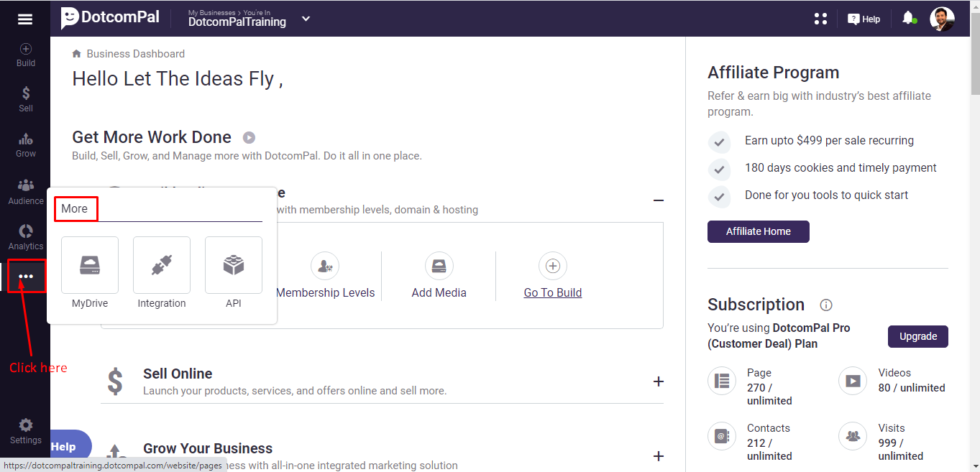Image resolution: width=980 pixels, height=472 pixels.
Task: Click the Business Dashboard breadcrumb
Action: [x=136, y=54]
